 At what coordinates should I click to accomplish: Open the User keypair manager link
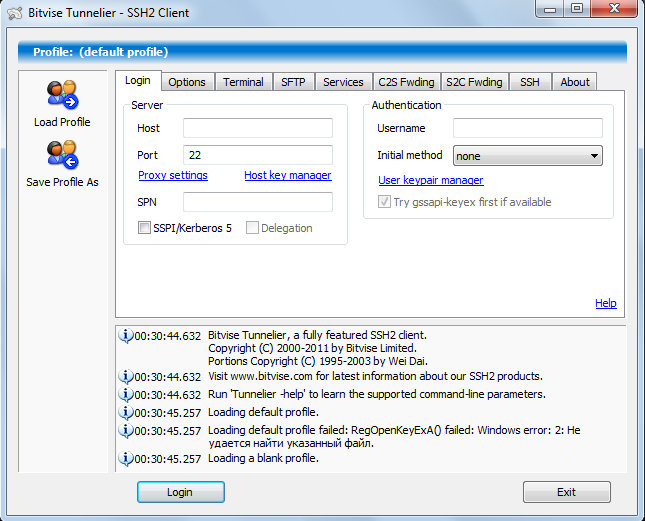(x=431, y=180)
